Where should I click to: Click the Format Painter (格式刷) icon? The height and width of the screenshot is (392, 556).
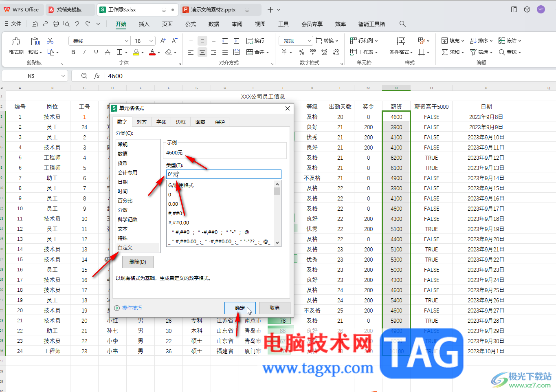click(x=16, y=41)
